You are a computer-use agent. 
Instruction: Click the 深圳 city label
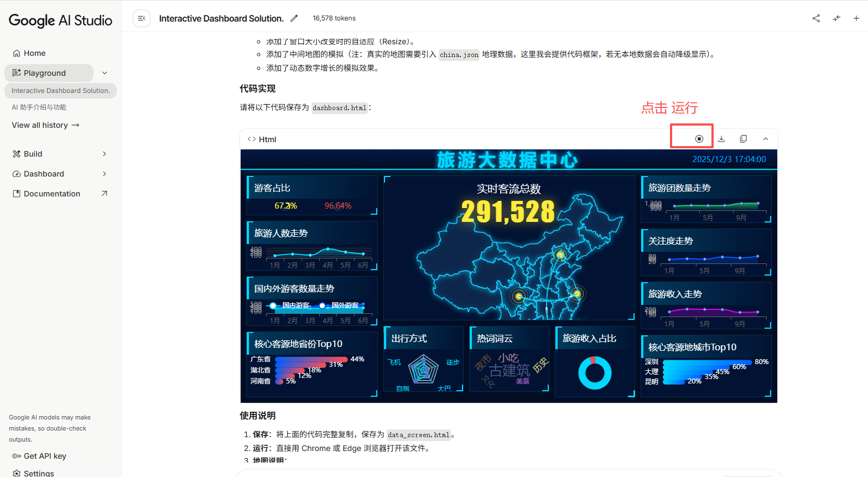pyautogui.click(x=652, y=362)
